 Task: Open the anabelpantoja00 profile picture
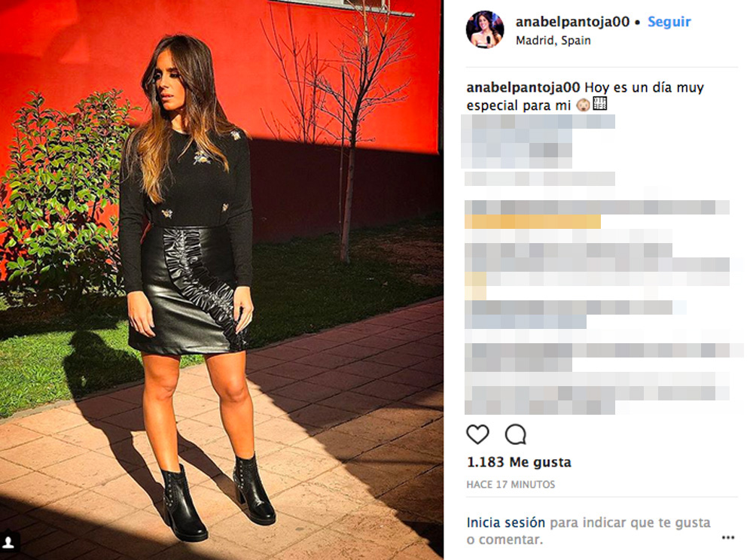click(485, 29)
